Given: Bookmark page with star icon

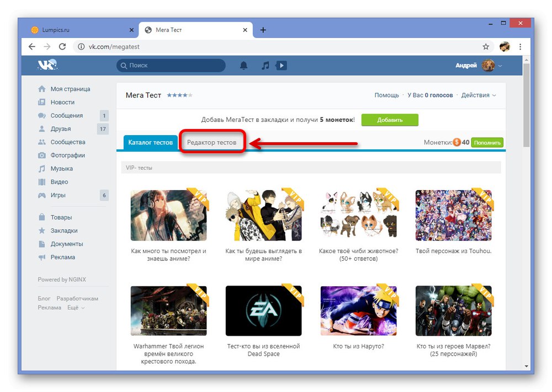Looking at the screenshot, I should point(486,46).
